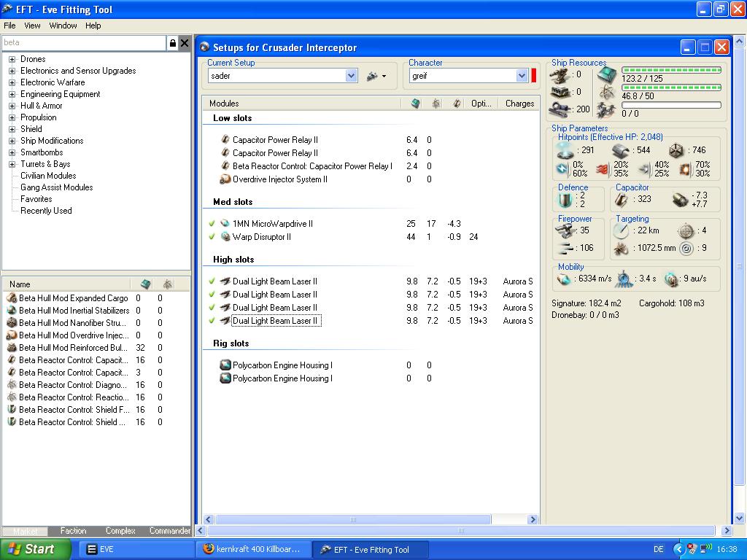Click the Defence tank icon
747x560 pixels.
click(x=565, y=200)
